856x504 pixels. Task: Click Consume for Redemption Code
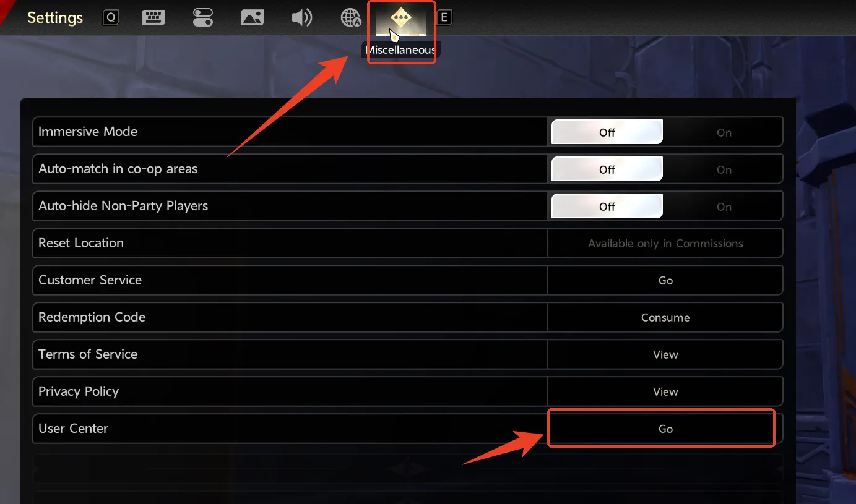click(x=665, y=317)
